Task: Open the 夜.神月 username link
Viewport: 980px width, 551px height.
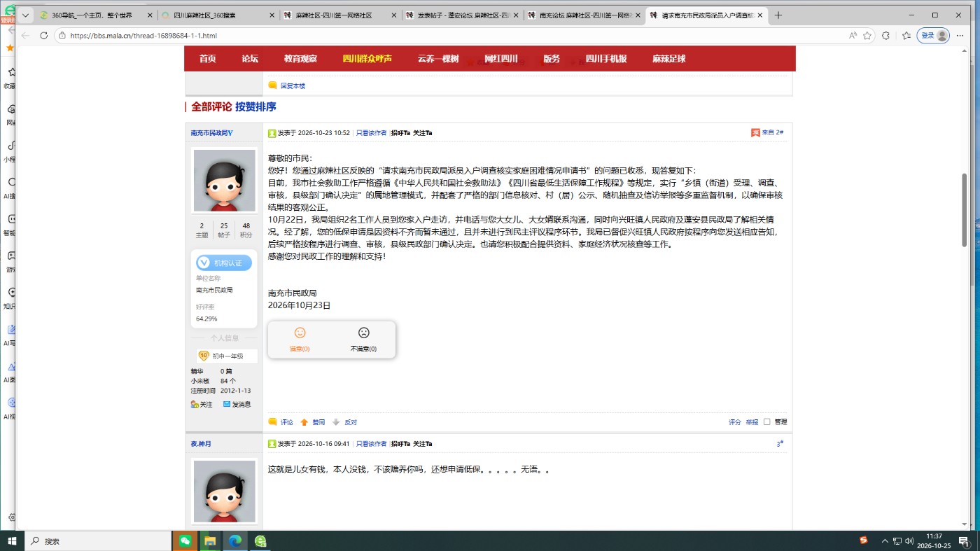Action: pos(201,444)
